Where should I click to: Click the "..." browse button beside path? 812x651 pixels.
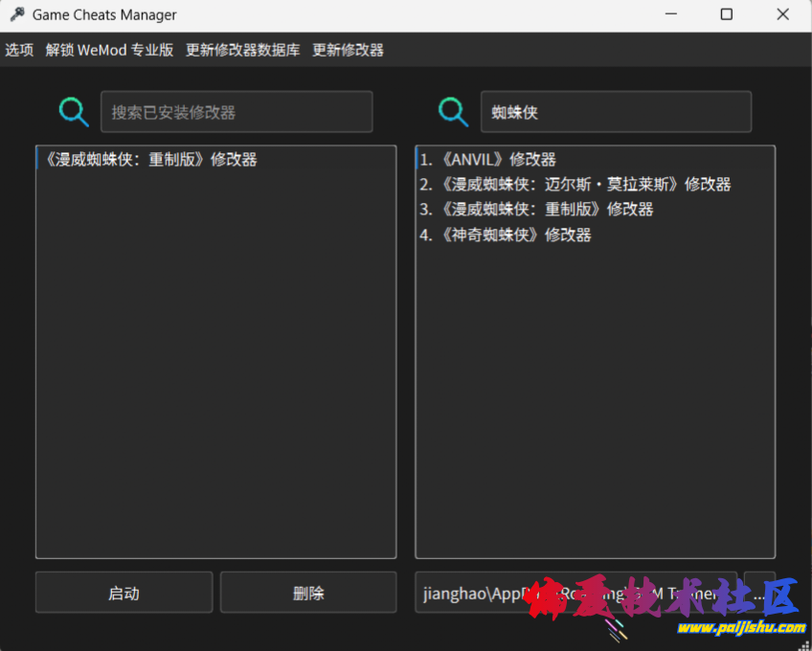[759, 593]
